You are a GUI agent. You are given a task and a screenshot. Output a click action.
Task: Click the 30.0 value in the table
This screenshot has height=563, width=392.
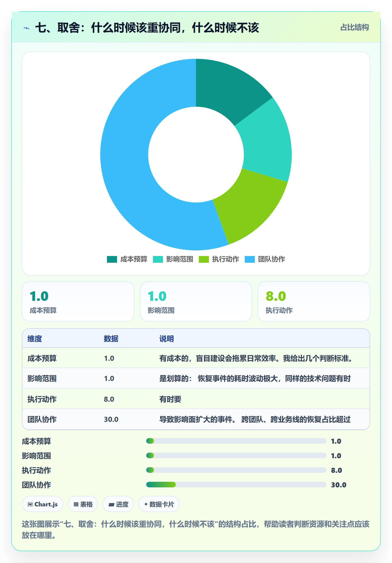click(111, 419)
